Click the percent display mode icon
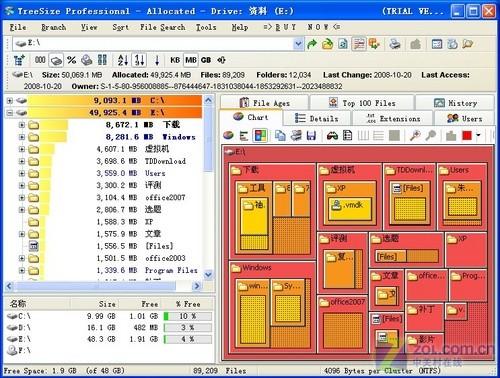Viewport: 500px width, 378px height. [71, 60]
